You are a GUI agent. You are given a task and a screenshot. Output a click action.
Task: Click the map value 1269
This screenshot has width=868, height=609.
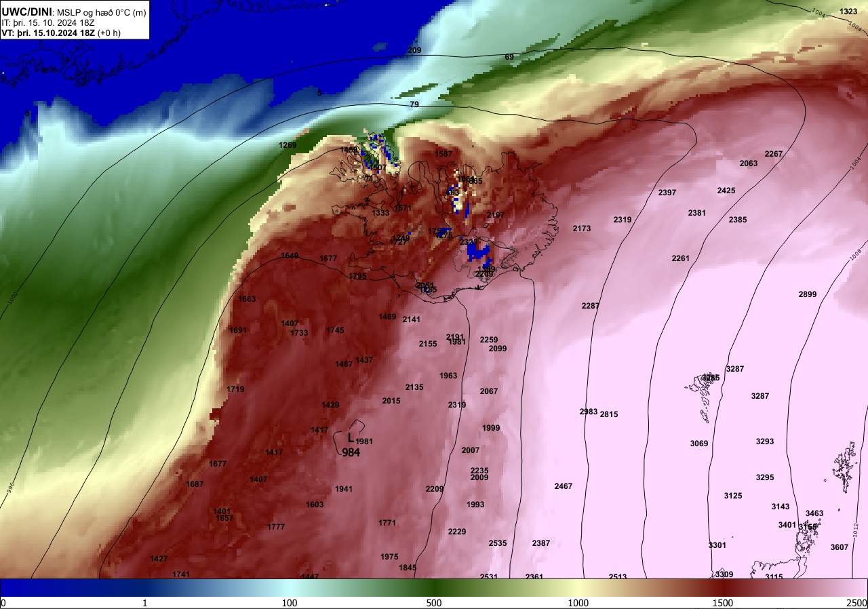click(288, 145)
